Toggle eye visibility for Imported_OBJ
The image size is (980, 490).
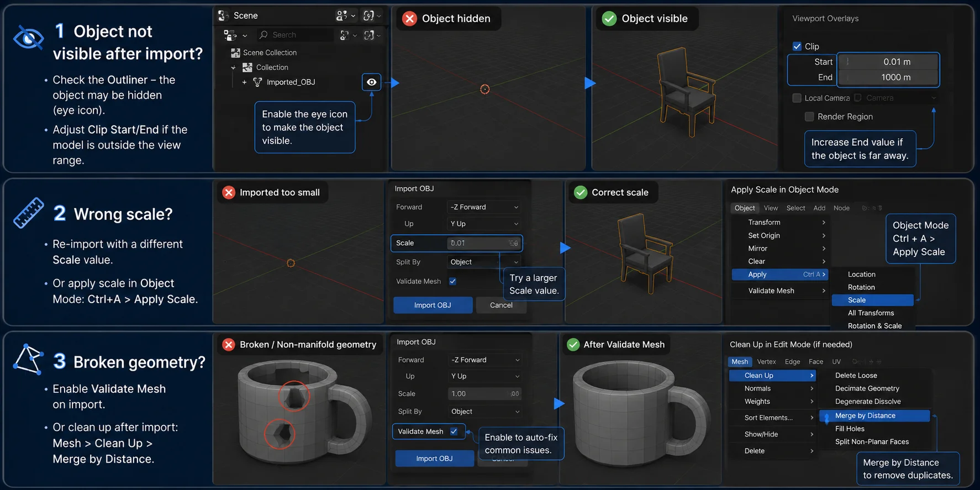tap(372, 82)
